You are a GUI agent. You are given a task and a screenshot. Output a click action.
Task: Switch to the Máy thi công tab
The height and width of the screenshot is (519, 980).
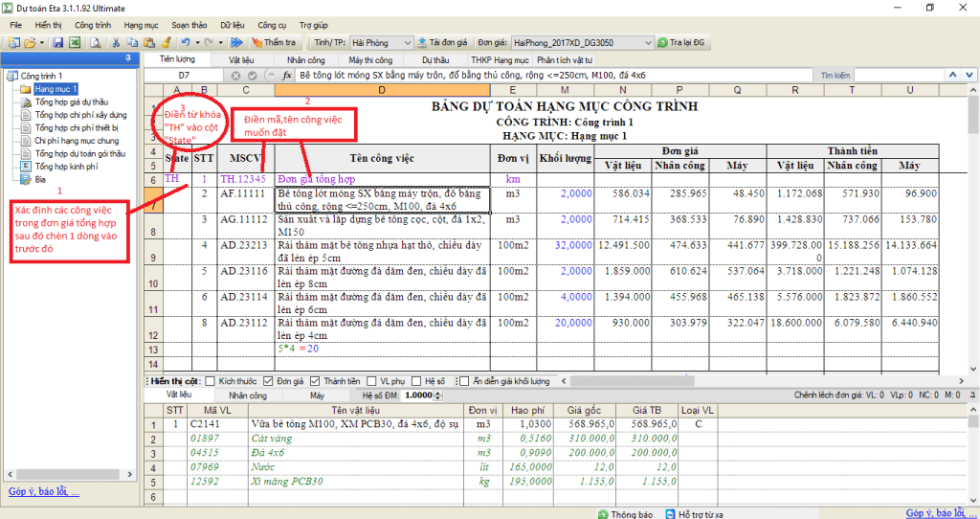[370, 59]
